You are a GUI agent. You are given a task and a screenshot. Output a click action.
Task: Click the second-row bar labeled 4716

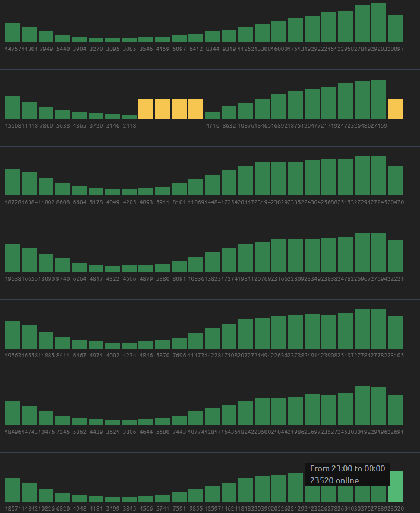(x=212, y=115)
